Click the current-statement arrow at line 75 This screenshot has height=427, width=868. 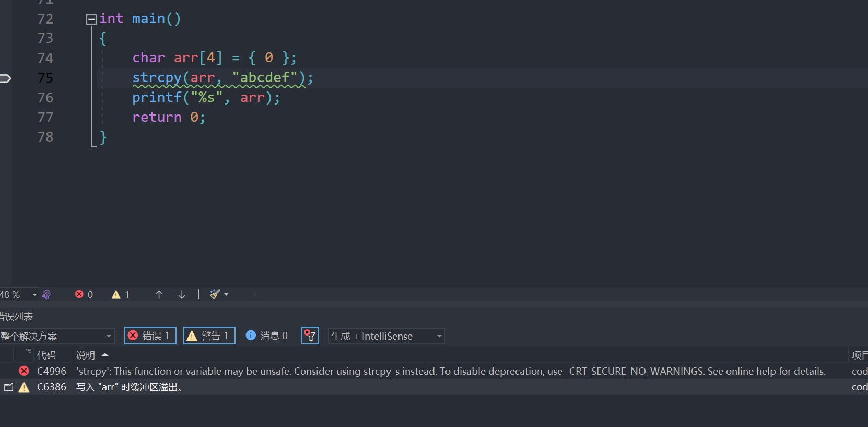click(5, 78)
